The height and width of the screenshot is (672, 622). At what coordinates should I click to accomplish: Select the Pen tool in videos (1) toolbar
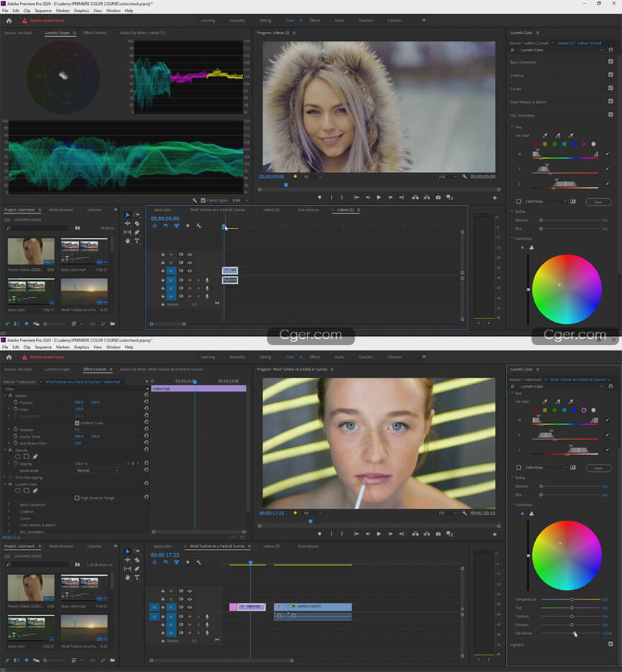pos(137,232)
